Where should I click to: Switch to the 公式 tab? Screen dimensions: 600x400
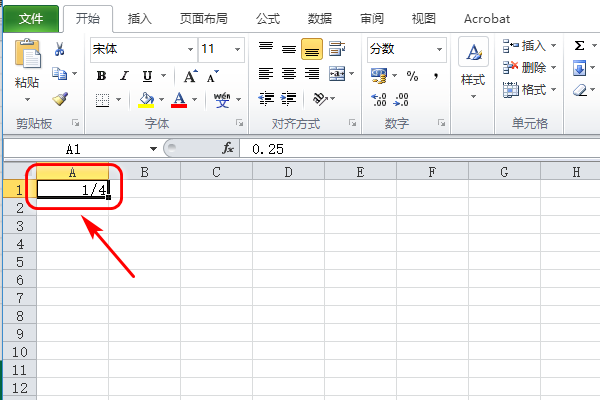(268, 18)
